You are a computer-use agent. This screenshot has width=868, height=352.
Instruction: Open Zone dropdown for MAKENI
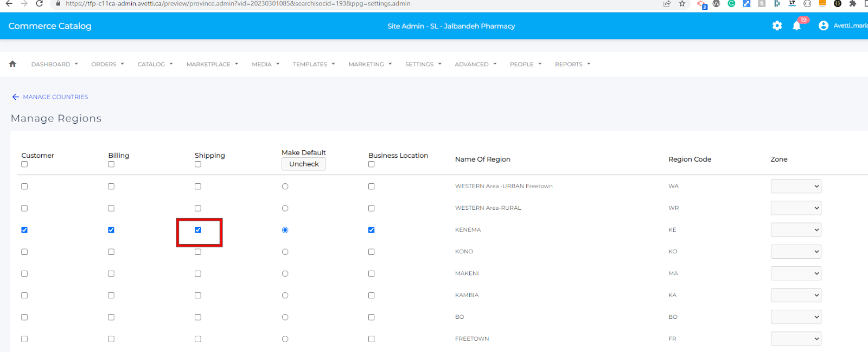pyautogui.click(x=796, y=273)
